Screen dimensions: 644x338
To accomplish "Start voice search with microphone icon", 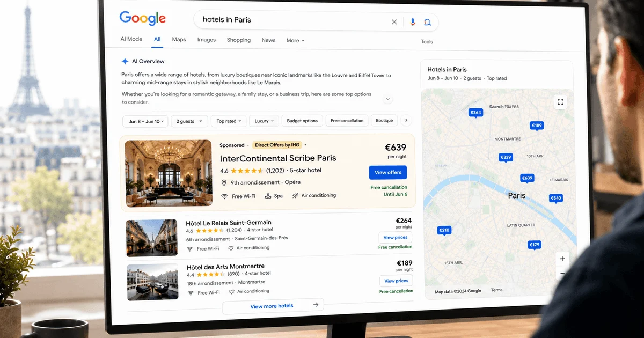I will (x=413, y=22).
